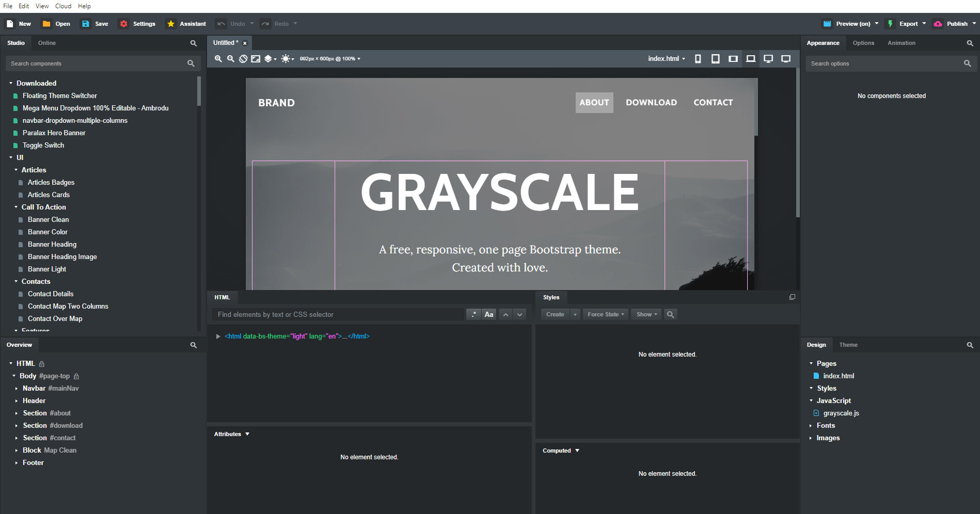Toggle regular expression search button
The width and height of the screenshot is (980, 514).
473,314
